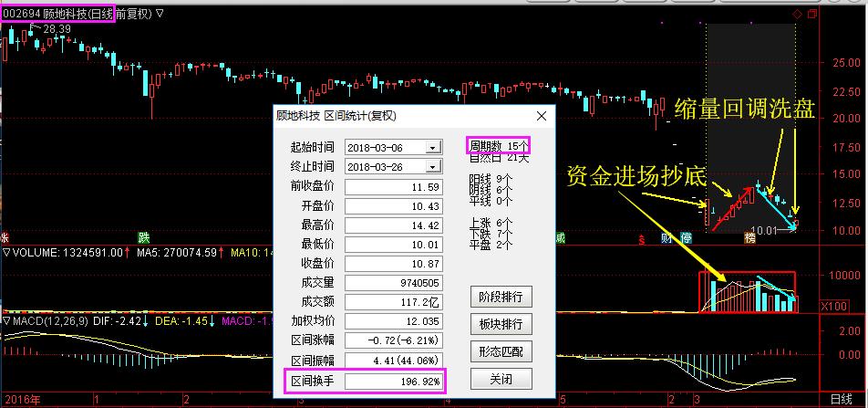This screenshot has height=408, width=868.
Task: Click the VOLUME: 1324591.00 readout
Action: pyautogui.click(x=67, y=253)
